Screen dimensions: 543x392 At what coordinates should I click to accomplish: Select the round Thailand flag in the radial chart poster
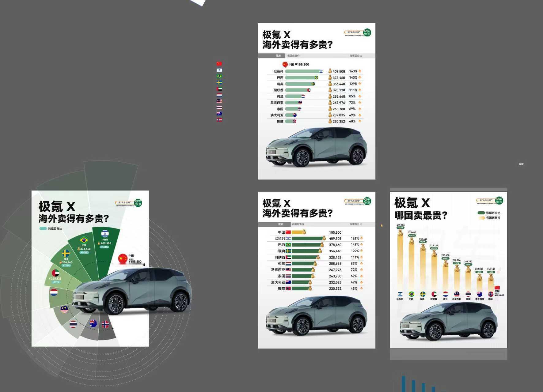73,324
